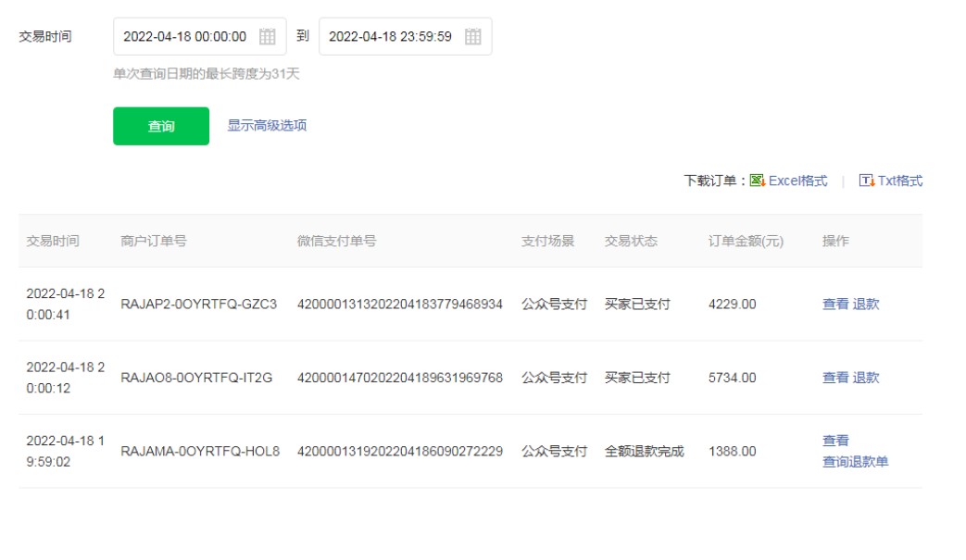Screen dimensions: 966x560
Task: Click the 交易时间 column header
Action: [x=52, y=242]
